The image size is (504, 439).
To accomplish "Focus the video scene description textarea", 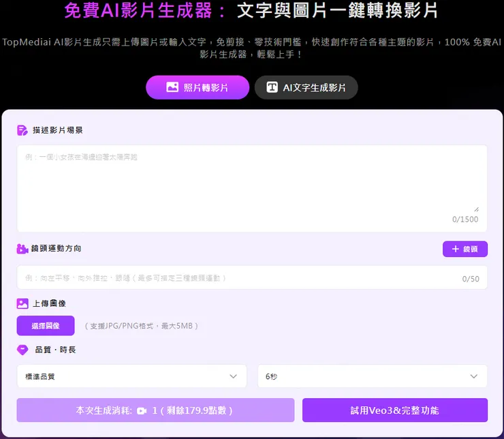I will 252,188.
